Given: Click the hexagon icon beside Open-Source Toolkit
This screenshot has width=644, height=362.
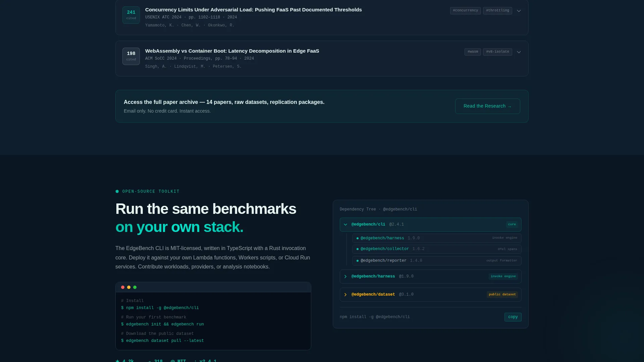Looking at the screenshot, I should [x=117, y=191].
